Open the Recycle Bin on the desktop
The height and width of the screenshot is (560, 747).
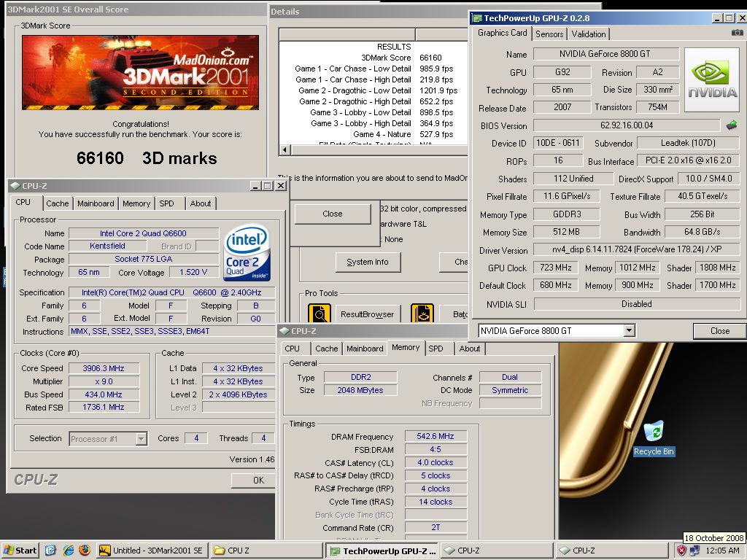(x=653, y=437)
